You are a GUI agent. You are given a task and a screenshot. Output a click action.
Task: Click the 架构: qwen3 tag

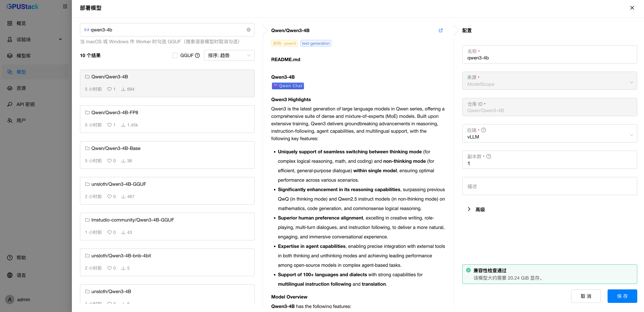(x=284, y=43)
